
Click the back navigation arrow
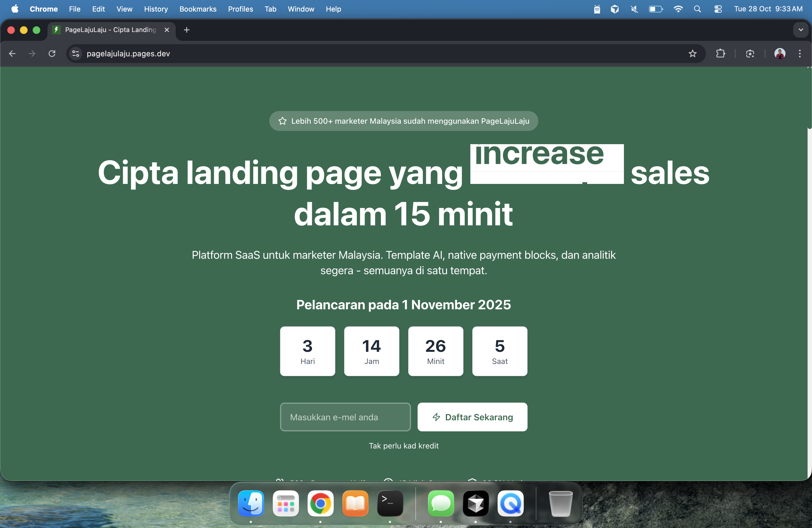coord(12,54)
